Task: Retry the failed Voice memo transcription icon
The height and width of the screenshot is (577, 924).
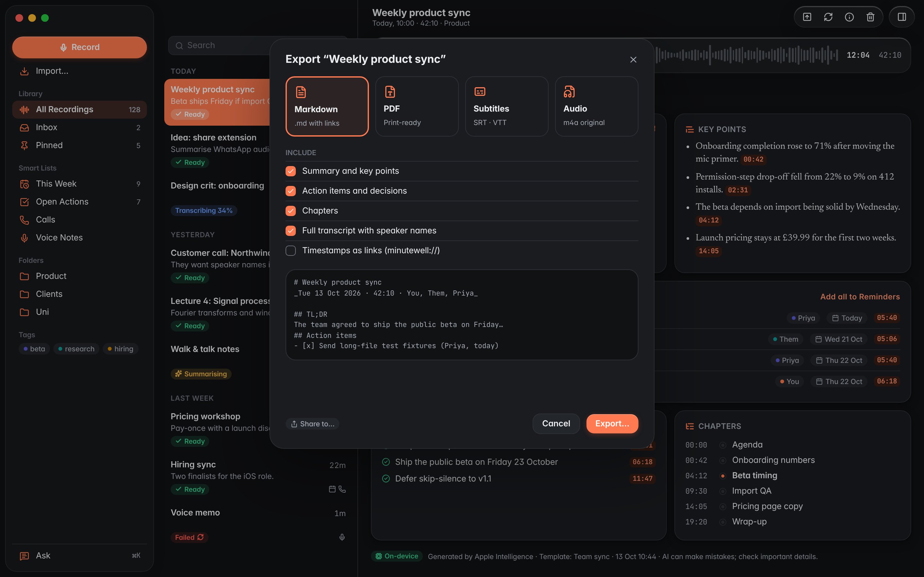Action: pos(201,537)
